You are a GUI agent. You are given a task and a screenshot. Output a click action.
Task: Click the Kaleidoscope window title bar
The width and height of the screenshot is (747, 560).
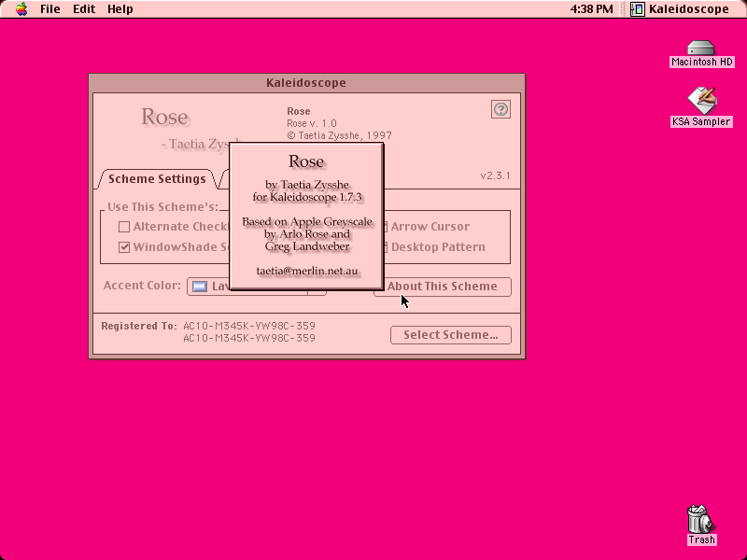[x=306, y=83]
